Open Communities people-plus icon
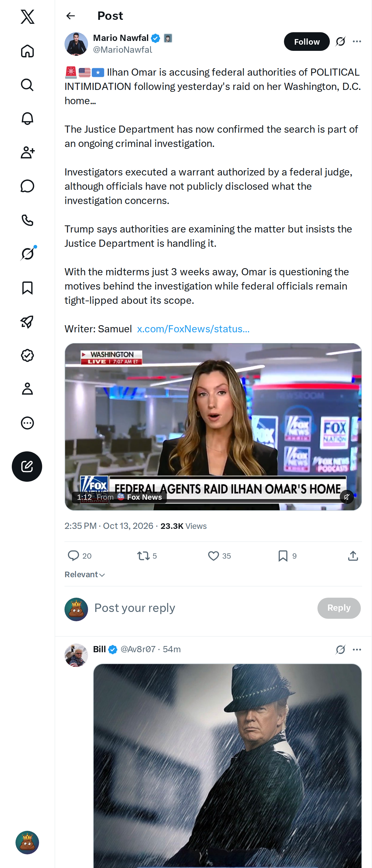This screenshot has height=868, width=372. (27, 152)
